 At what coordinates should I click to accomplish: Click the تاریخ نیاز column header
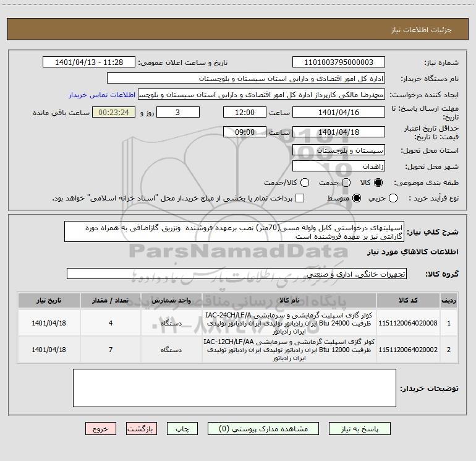(x=49, y=300)
